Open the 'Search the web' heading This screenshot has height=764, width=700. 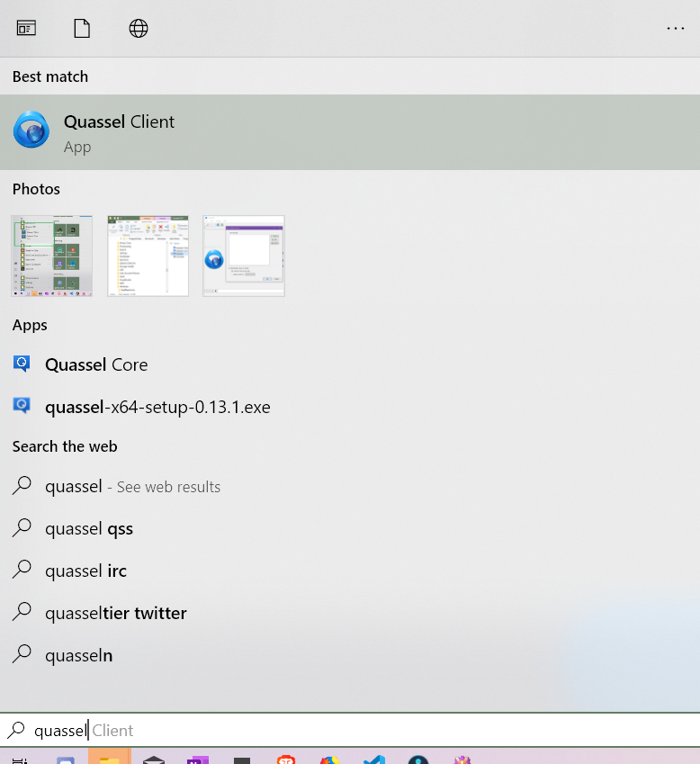point(65,446)
